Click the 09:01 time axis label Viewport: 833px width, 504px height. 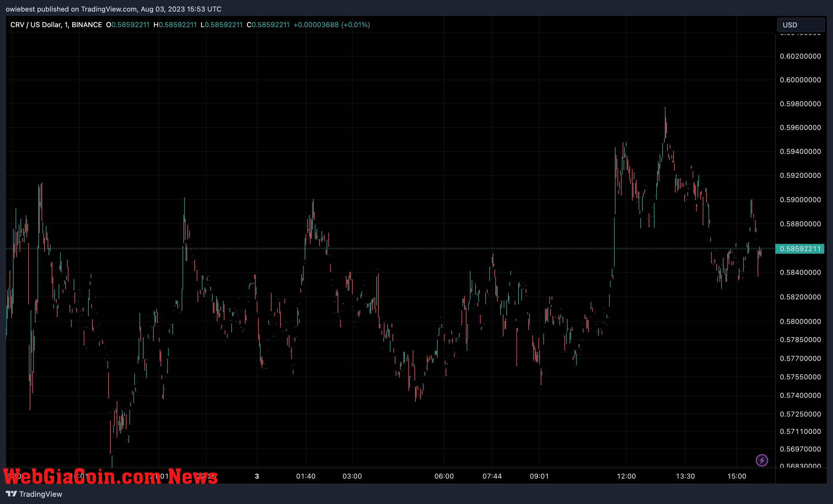pos(539,476)
